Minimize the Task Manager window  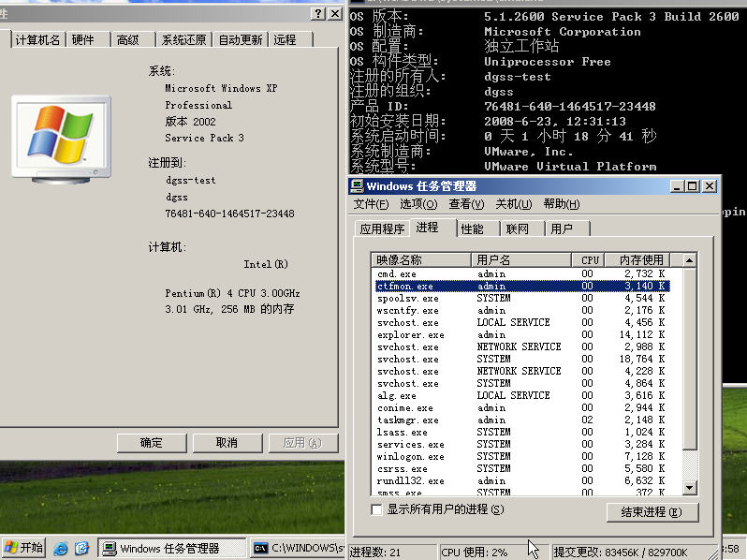tap(677, 185)
